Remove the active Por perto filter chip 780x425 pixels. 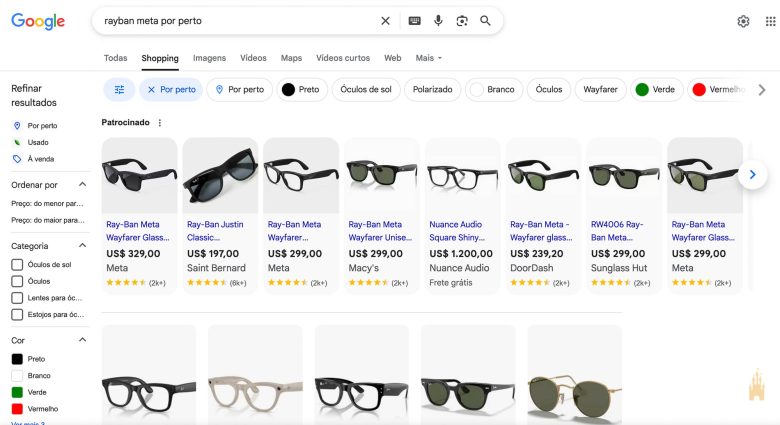(171, 90)
